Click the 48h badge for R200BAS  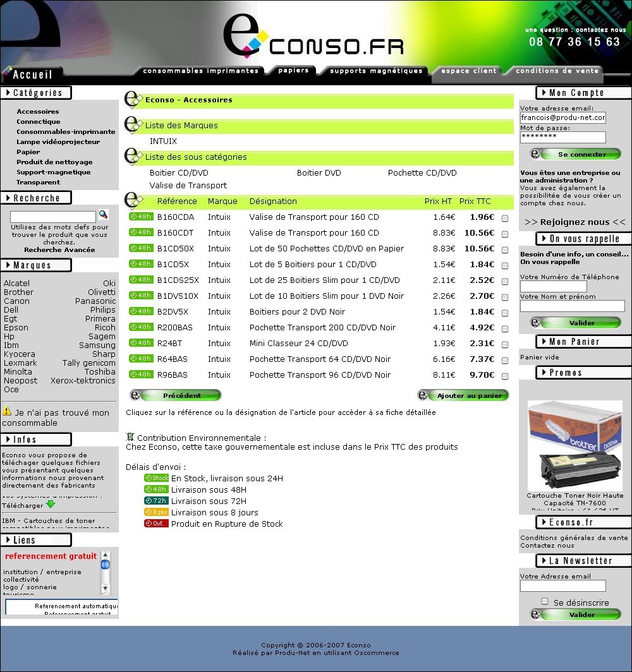coord(141,327)
